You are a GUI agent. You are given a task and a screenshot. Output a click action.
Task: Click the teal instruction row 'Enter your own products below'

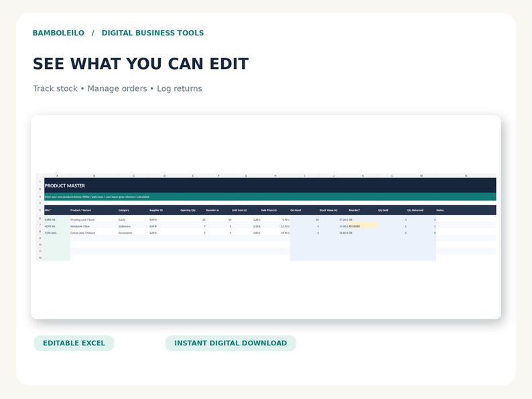point(270,197)
